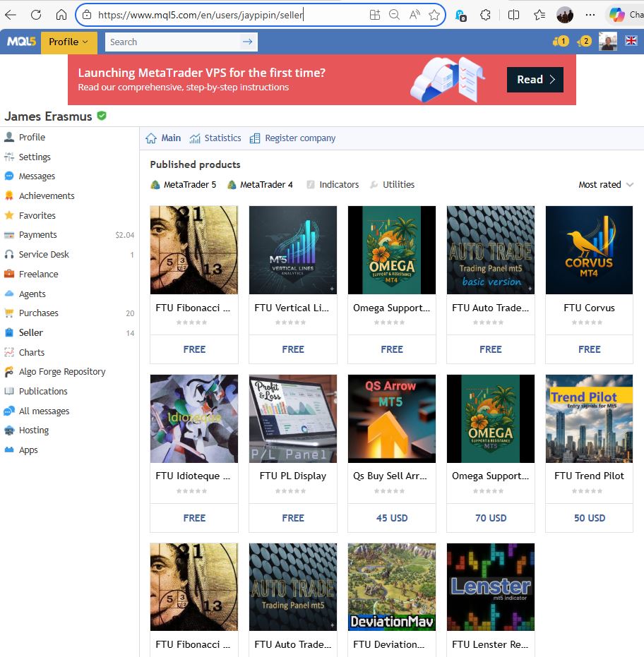Image resolution: width=644 pixels, height=657 pixels.
Task: Click the 50 USD price of FTU Trend Pilot
Action: click(589, 518)
